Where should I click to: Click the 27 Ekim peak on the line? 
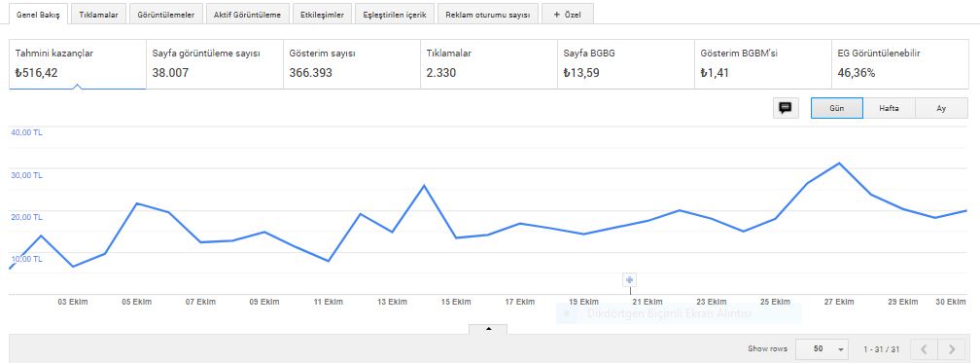839,163
